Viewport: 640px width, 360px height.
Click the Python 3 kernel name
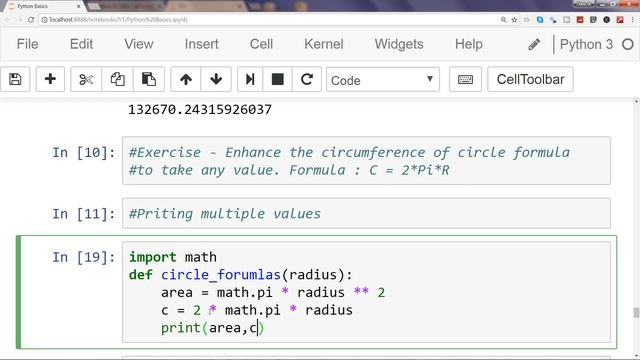[x=586, y=44]
